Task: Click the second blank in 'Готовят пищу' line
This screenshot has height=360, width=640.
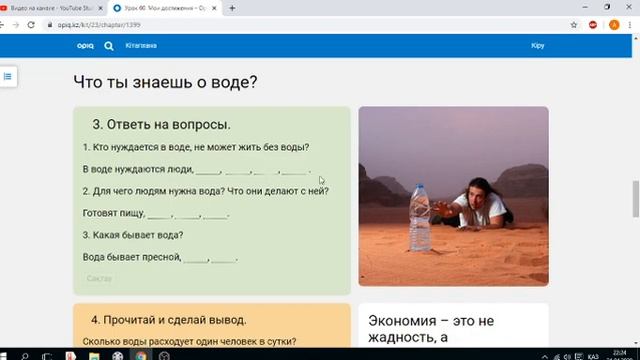Action: [188, 214]
